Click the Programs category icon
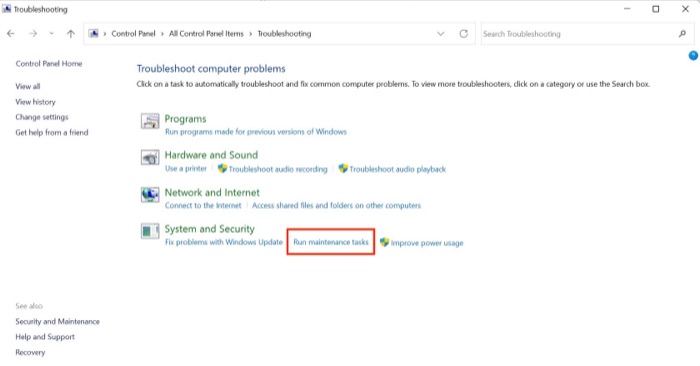Screen dimensions: 700x366 coord(150,121)
